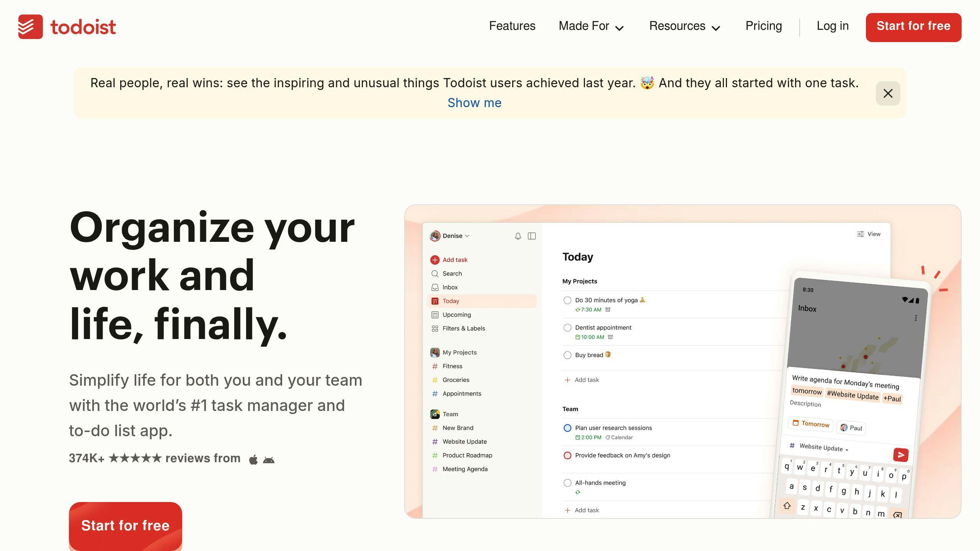
Task: Complete the Plan user research sessions task
Action: click(x=567, y=428)
